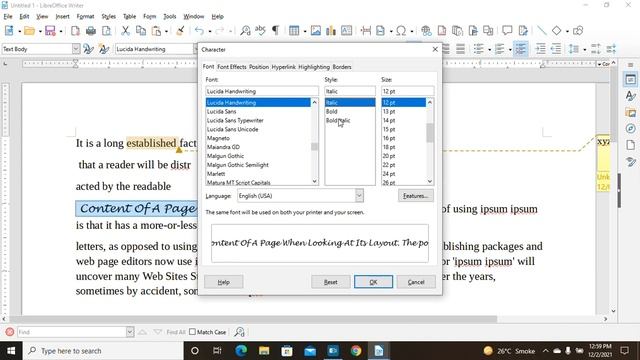Click the Cut scissors icon
This screenshot has height=360, width=640.
[125, 31]
